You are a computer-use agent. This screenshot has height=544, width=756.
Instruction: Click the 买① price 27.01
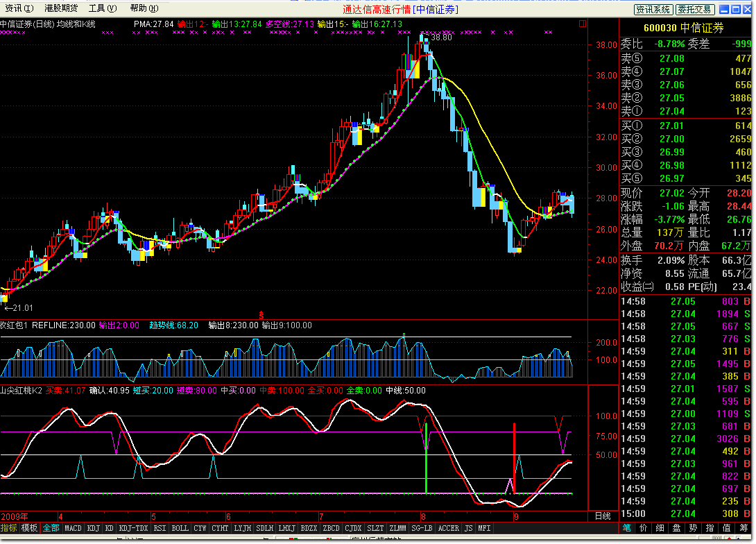(x=672, y=126)
